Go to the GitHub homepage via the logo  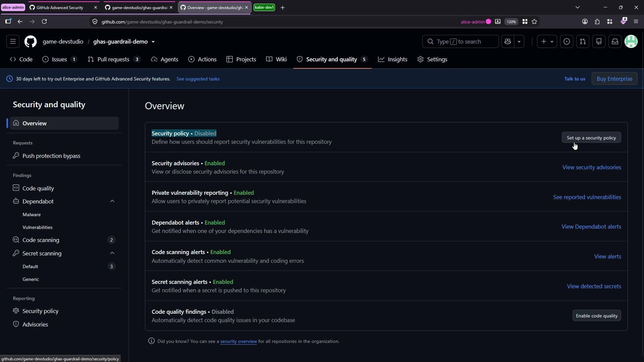[31, 42]
